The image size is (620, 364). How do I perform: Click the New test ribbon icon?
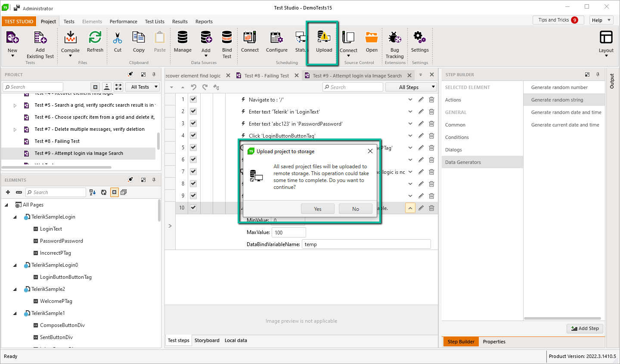[12, 38]
